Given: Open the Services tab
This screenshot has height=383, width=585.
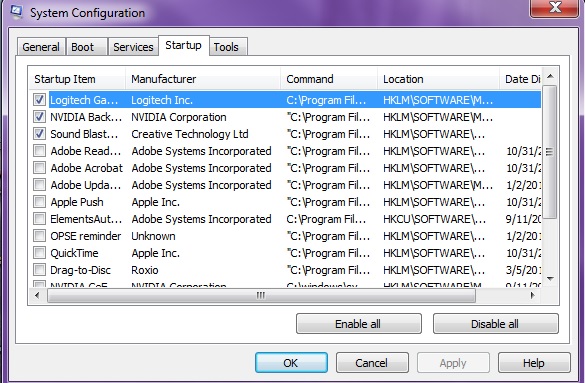Looking at the screenshot, I should coord(133,47).
